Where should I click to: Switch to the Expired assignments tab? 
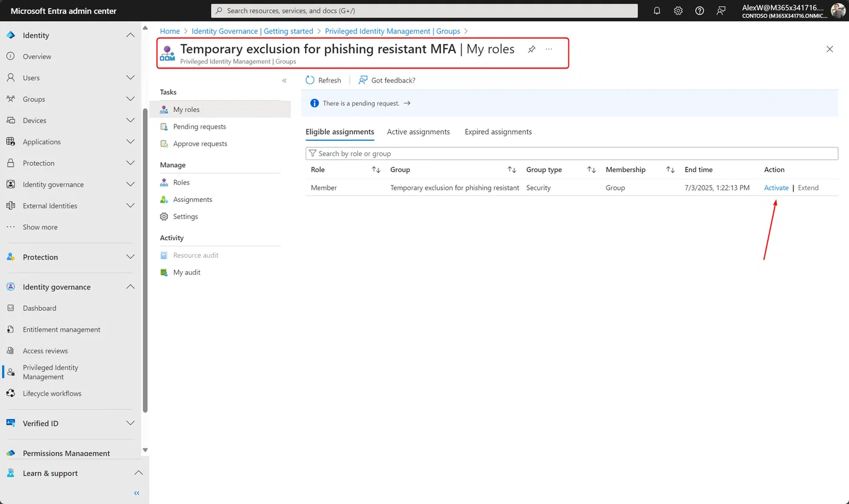click(498, 132)
